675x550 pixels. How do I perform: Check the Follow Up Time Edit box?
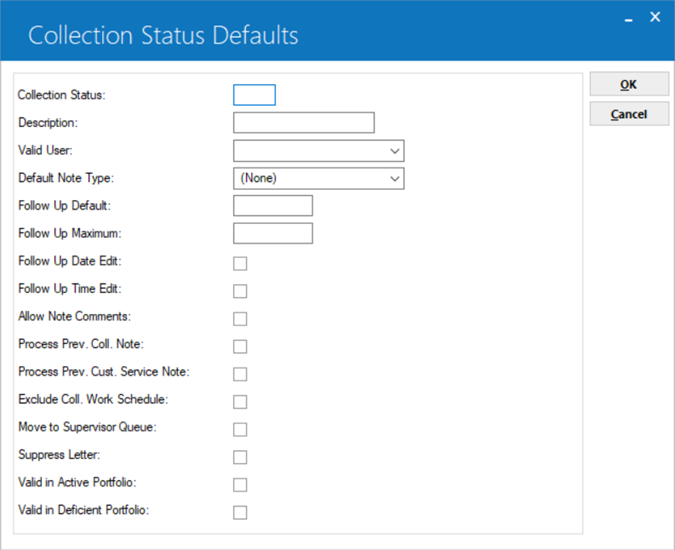240,291
